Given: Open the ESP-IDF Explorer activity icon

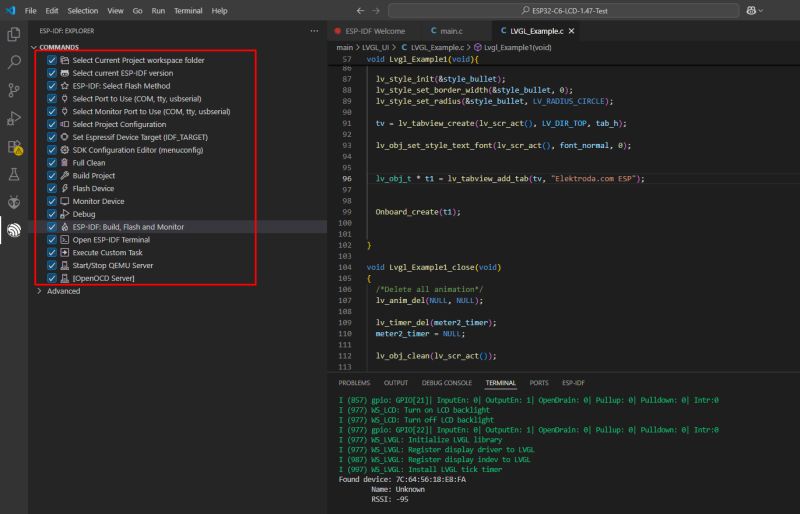Looking at the screenshot, I should (x=14, y=230).
